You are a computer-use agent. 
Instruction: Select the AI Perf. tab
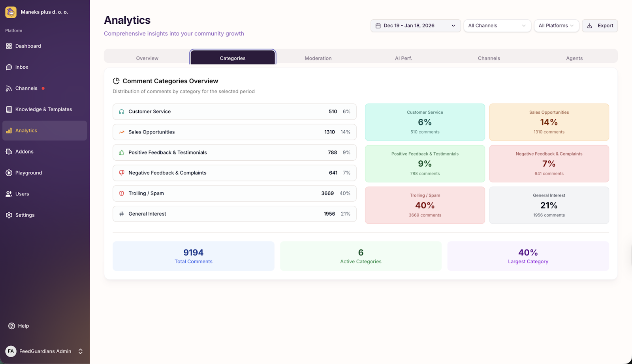403,58
